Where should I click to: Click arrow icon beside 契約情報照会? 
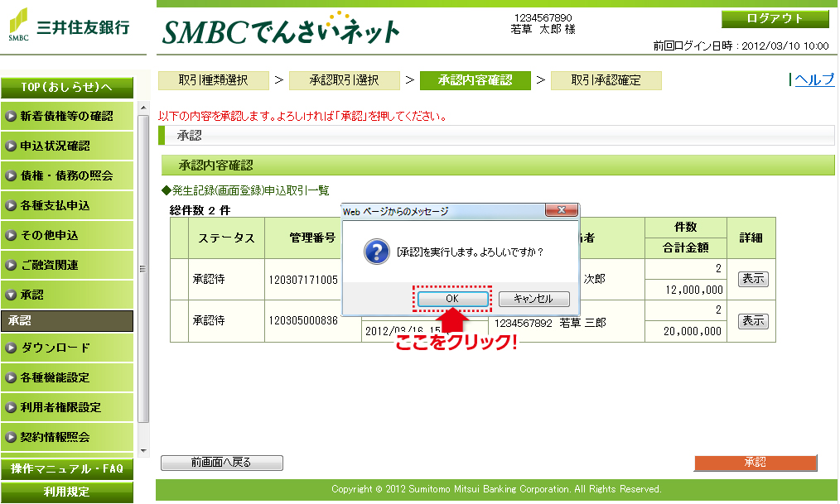[11, 437]
